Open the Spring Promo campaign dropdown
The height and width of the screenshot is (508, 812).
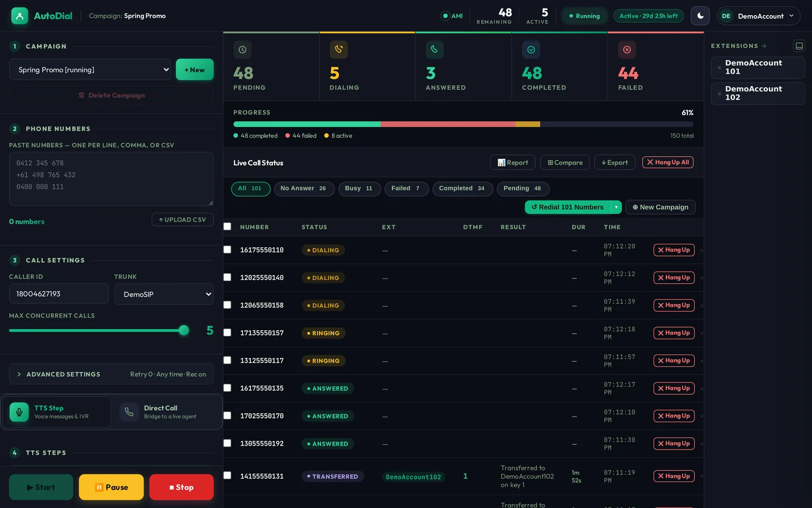point(90,70)
